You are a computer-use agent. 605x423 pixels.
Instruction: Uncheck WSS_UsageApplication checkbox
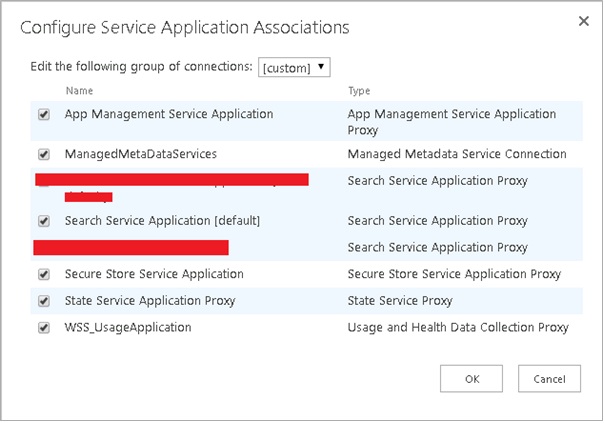pos(44,328)
